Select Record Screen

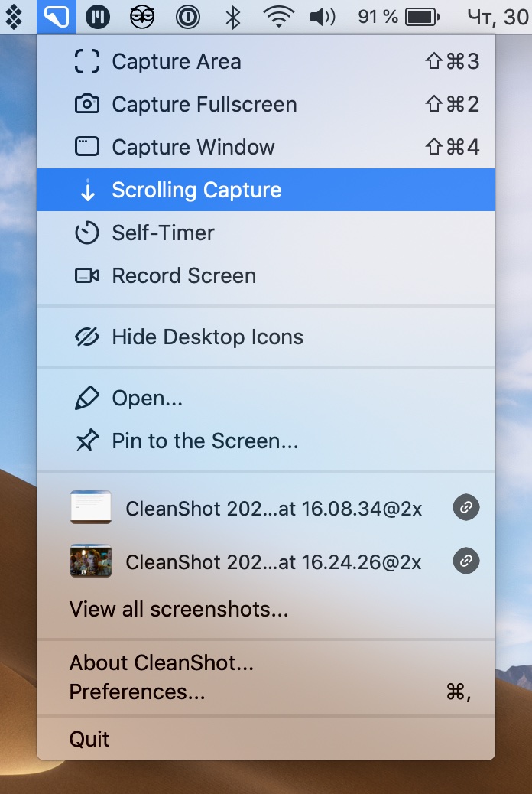(183, 276)
